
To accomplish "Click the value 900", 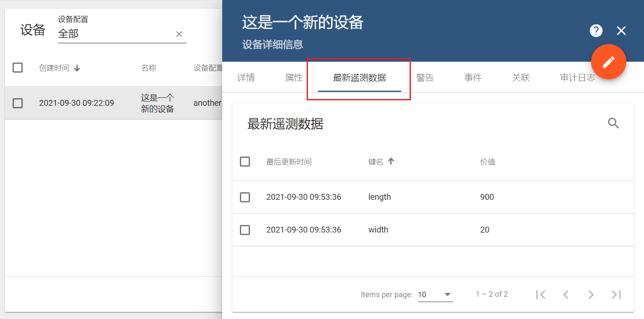I will coord(487,197).
